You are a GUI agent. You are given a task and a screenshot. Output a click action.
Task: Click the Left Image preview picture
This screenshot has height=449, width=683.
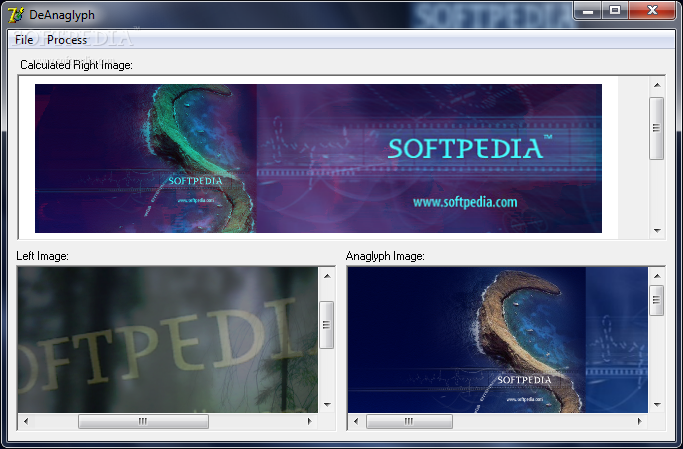[168, 340]
